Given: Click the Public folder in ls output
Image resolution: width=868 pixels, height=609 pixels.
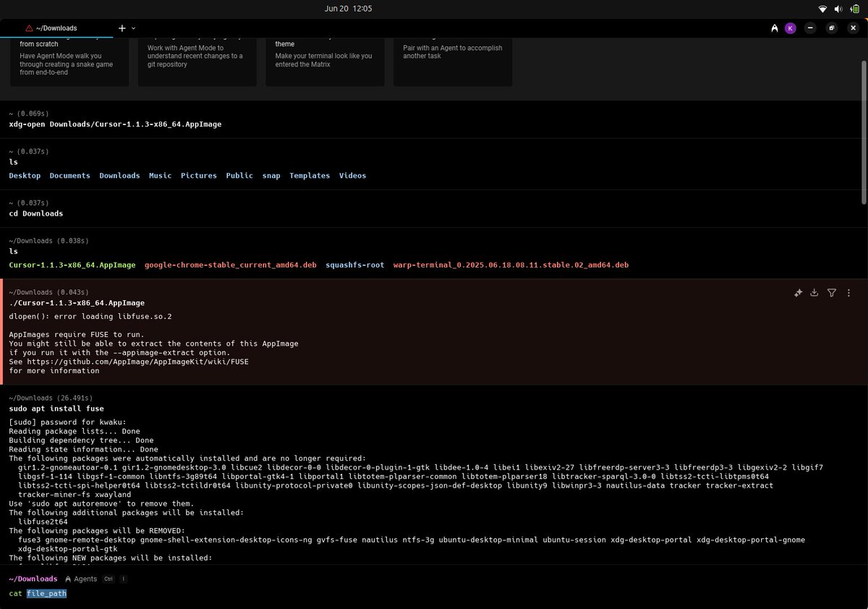Looking at the screenshot, I should (239, 176).
